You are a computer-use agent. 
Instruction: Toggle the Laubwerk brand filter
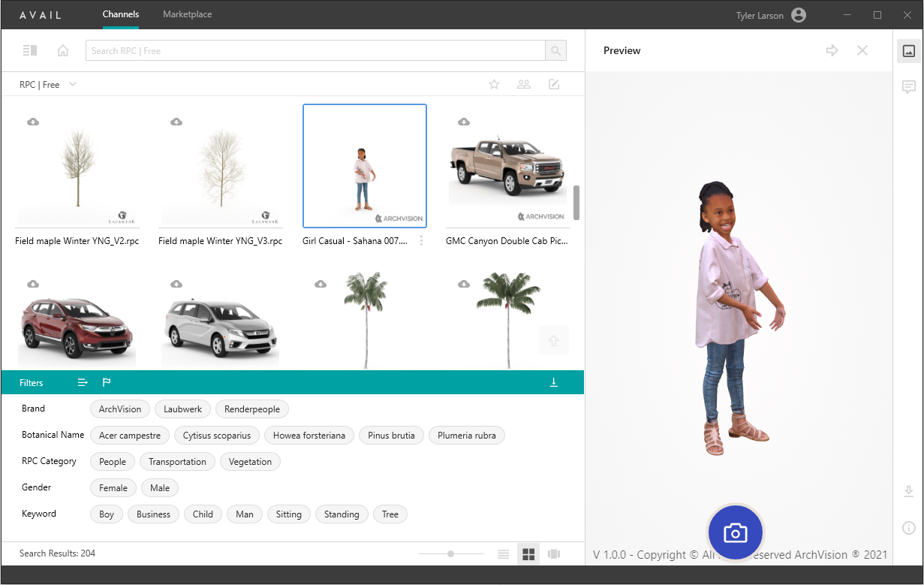point(183,409)
